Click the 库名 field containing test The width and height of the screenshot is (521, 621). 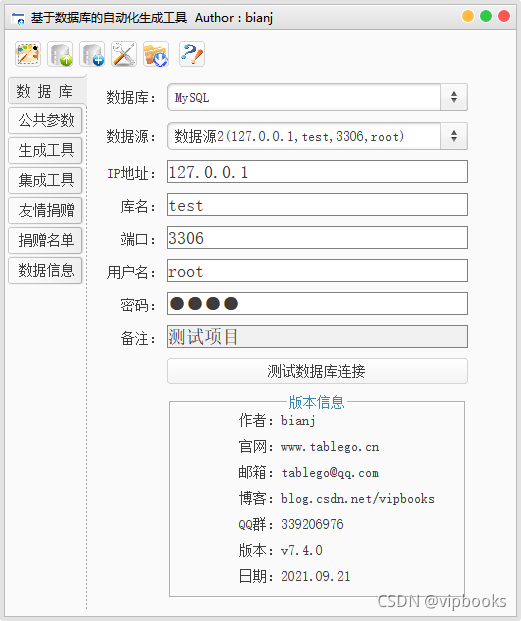coord(318,205)
